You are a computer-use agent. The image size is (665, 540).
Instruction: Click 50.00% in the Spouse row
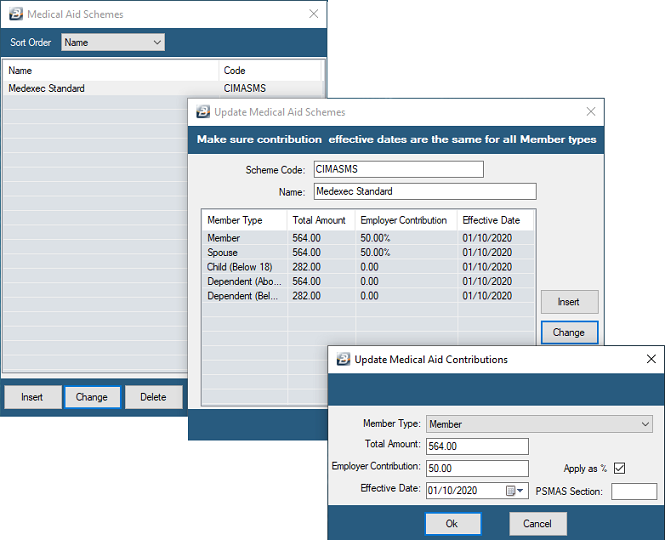375,252
